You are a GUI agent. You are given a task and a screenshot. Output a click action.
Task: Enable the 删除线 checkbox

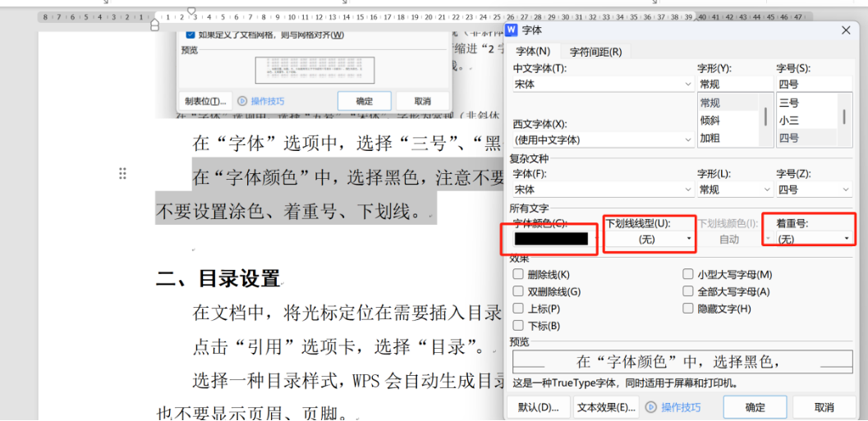[x=518, y=275]
